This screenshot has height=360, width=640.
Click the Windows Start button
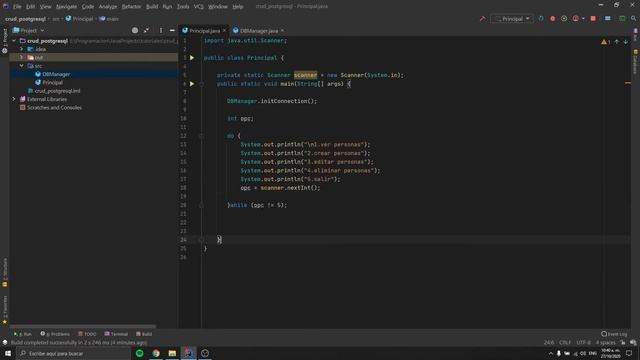tap(8, 353)
